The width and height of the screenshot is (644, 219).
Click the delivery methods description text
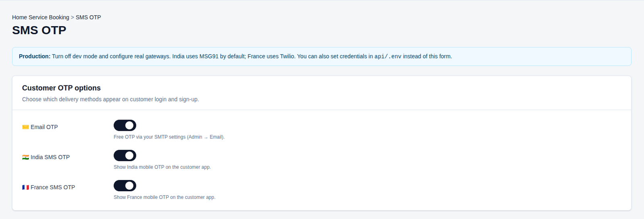point(110,99)
